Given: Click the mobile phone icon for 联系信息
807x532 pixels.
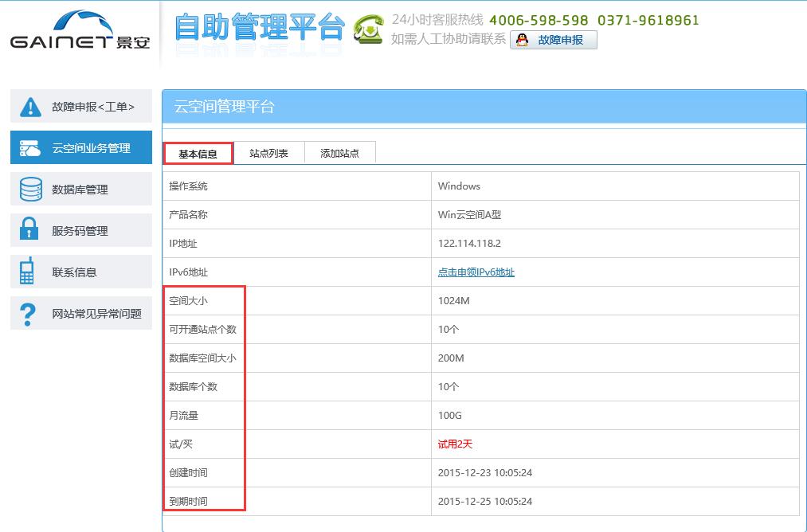Looking at the screenshot, I should 28,272.
